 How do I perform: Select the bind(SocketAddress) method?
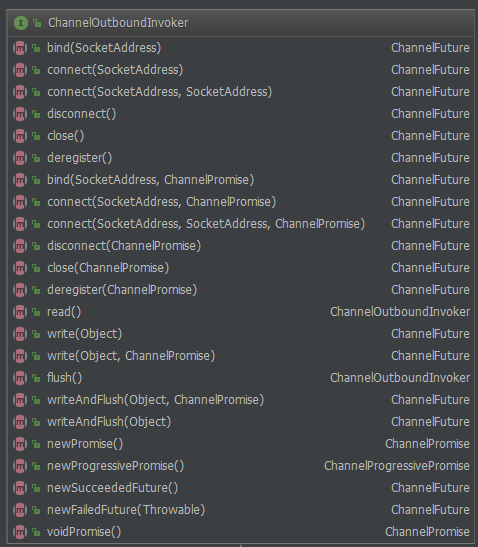[104, 48]
